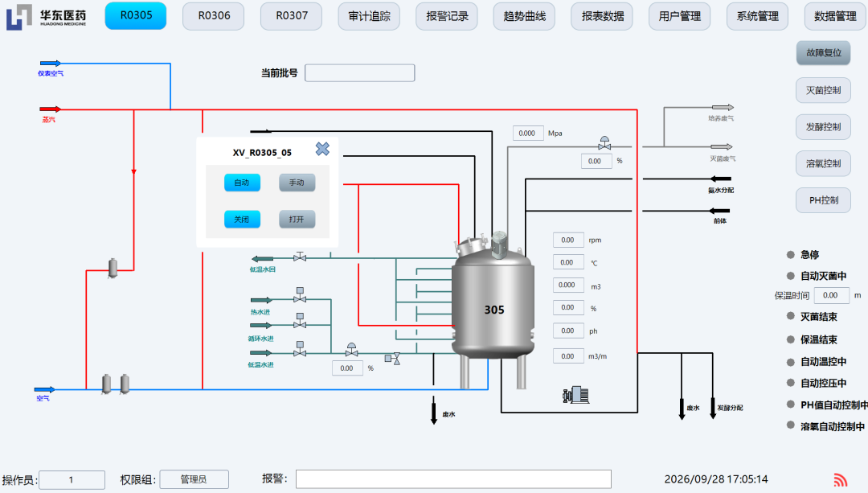Click the sterilization exhaust outlet arrow

pyautogui.click(x=721, y=147)
